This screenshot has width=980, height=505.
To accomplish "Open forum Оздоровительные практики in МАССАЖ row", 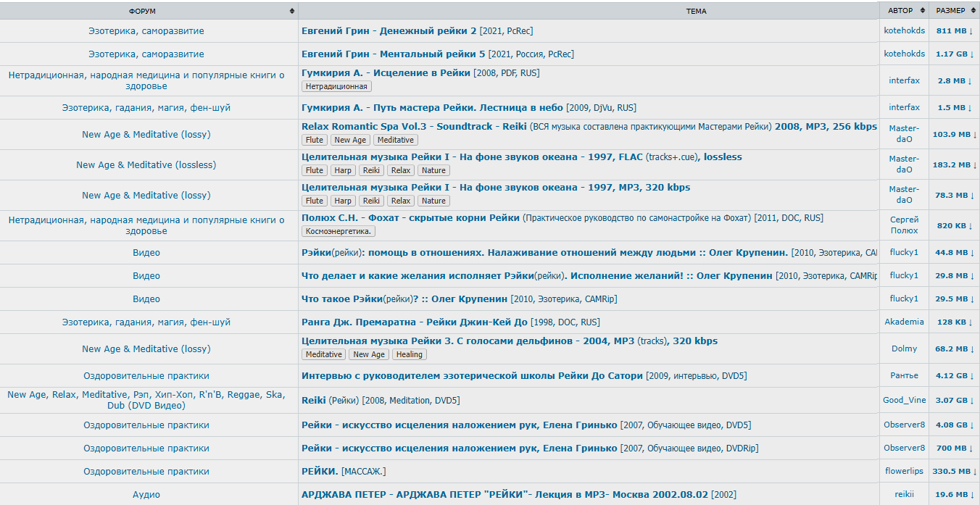I will pos(146,472).
